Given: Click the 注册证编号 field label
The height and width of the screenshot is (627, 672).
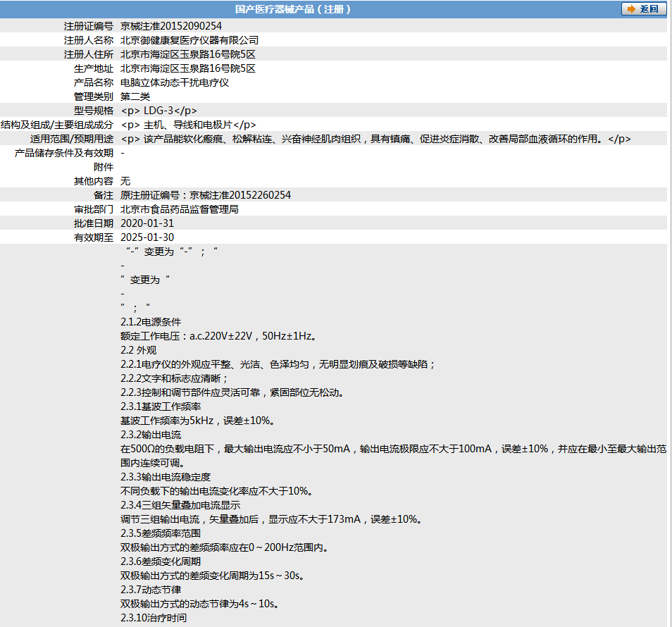Looking at the screenshot, I should pos(89,26).
